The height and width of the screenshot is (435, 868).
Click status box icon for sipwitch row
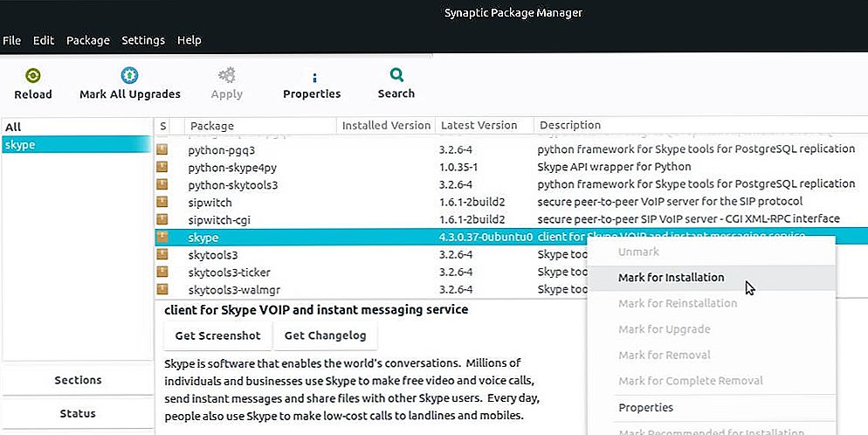coord(162,202)
